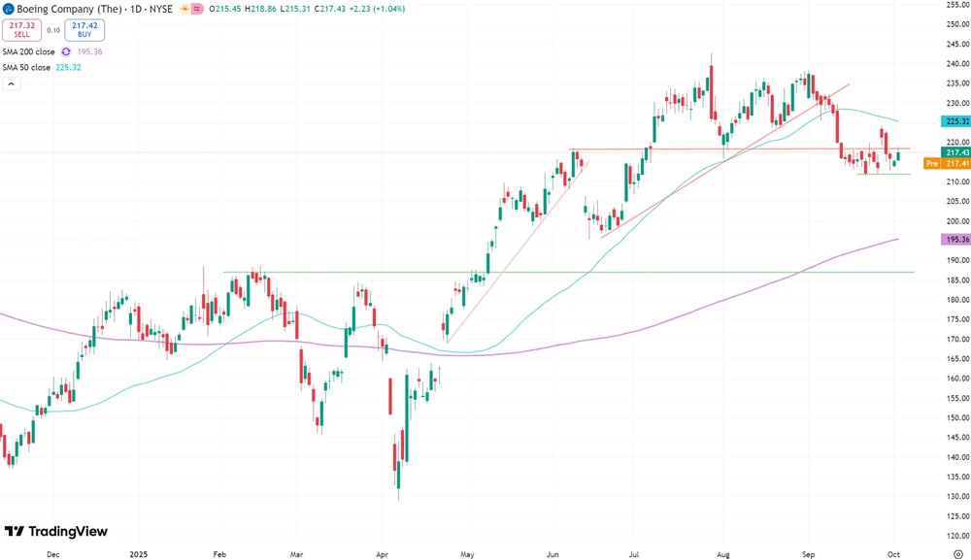
Task: Open the NYSE exchange label menu
Action: click(x=161, y=9)
